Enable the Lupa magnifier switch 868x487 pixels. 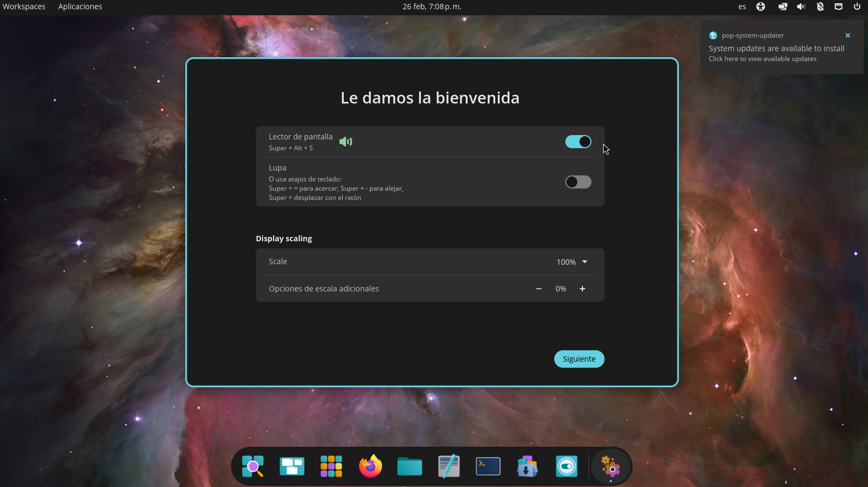click(x=578, y=182)
